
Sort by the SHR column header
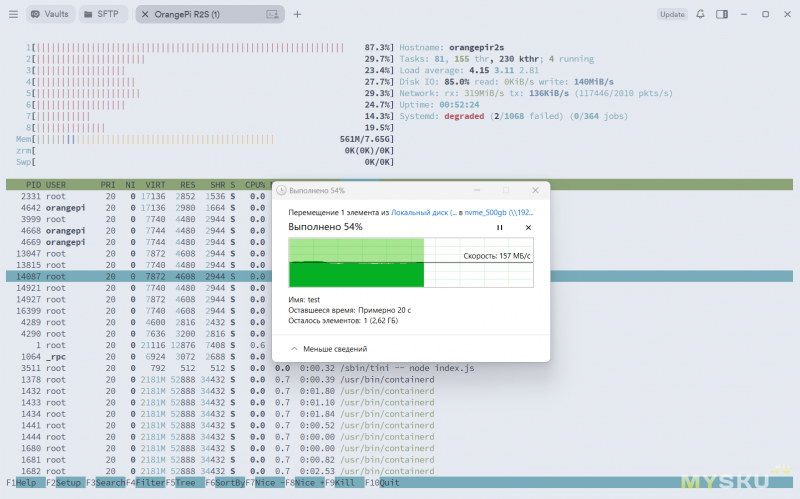tap(218, 185)
